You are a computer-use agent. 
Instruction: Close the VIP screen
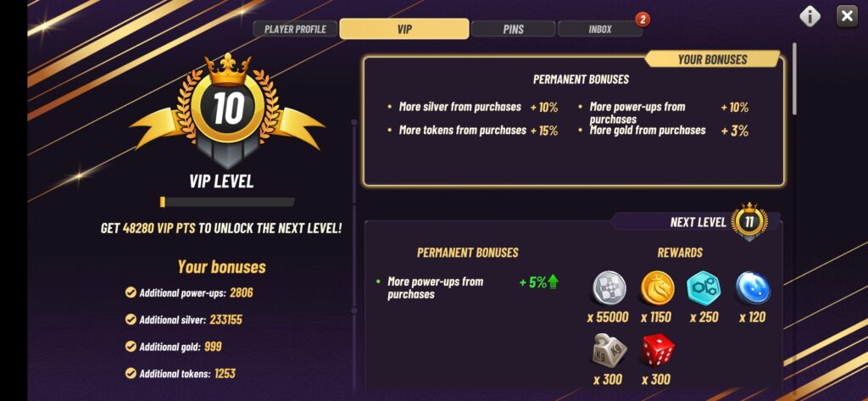[x=847, y=16]
